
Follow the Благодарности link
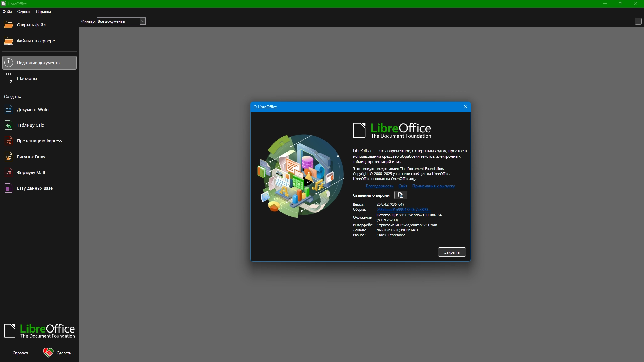click(379, 186)
